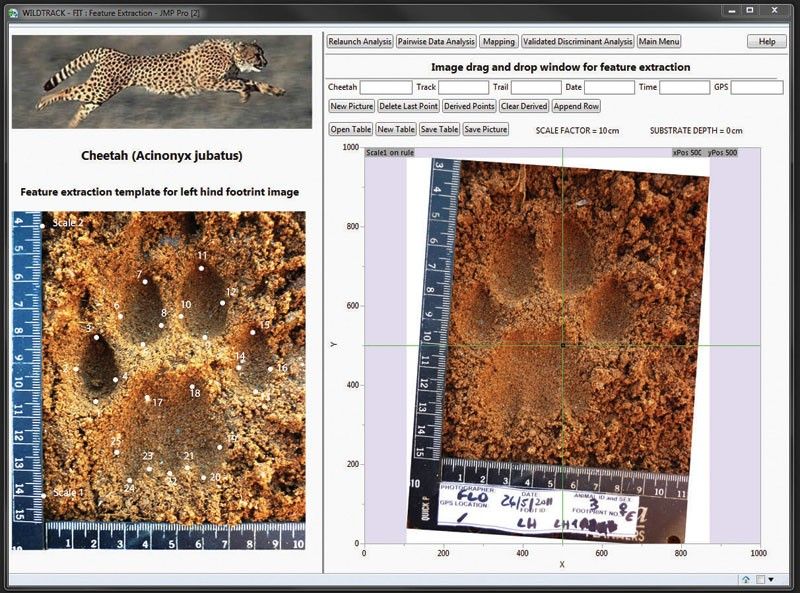Click the upward caret icon in status bar
This screenshot has width=800, height=593.
point(746,579)
